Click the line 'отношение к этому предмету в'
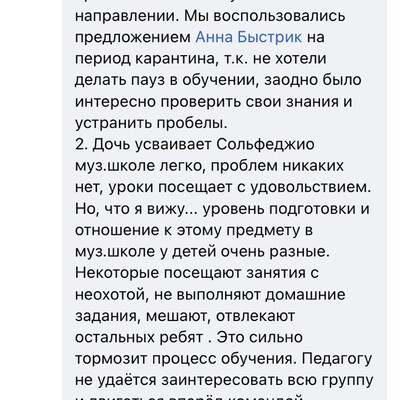This screenshot has height=400, width=400. (x=194, y=231)
